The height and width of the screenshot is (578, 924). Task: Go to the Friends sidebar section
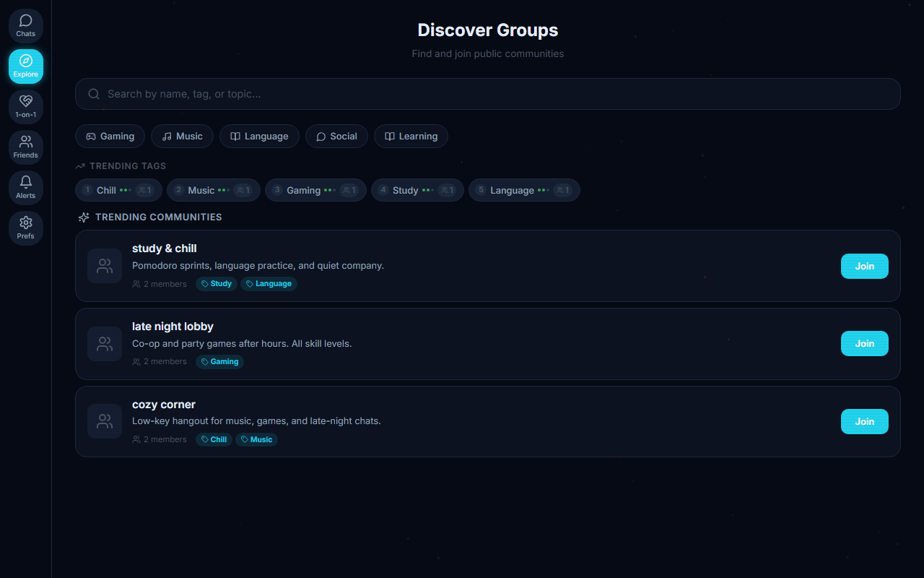coord(26,147)
